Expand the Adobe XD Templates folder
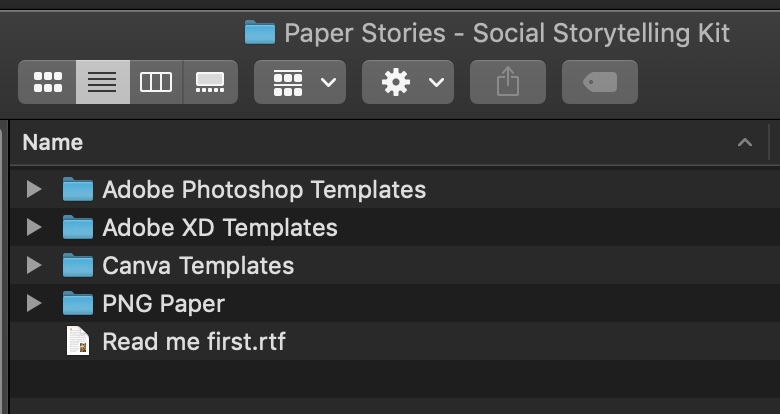780x414 pixels. [34, 227]
